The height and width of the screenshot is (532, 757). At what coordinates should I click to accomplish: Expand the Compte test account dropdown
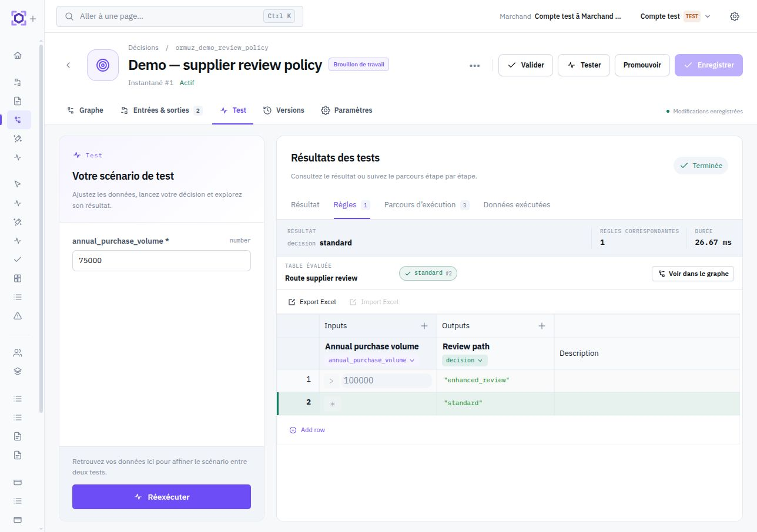click(x=675, y=16)
